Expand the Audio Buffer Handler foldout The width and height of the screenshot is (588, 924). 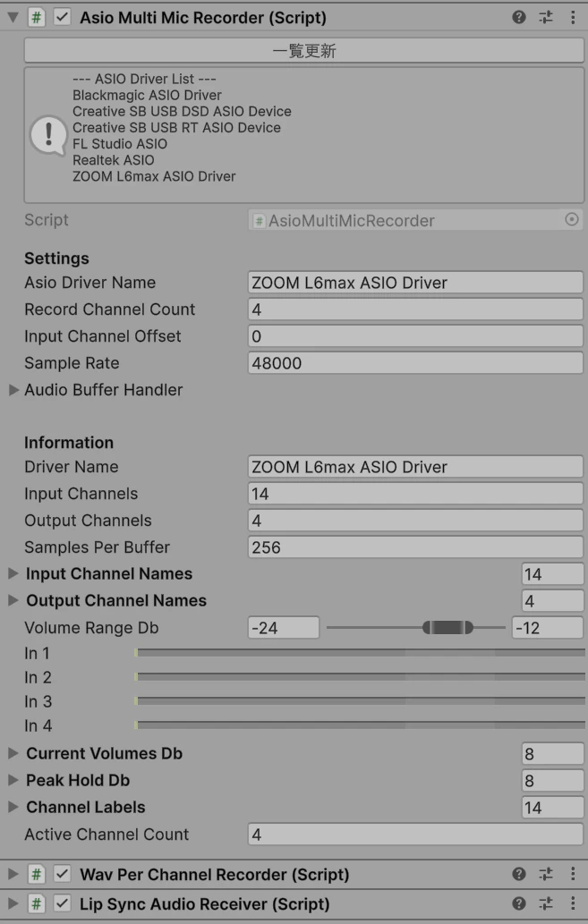[x=13, y=389]
